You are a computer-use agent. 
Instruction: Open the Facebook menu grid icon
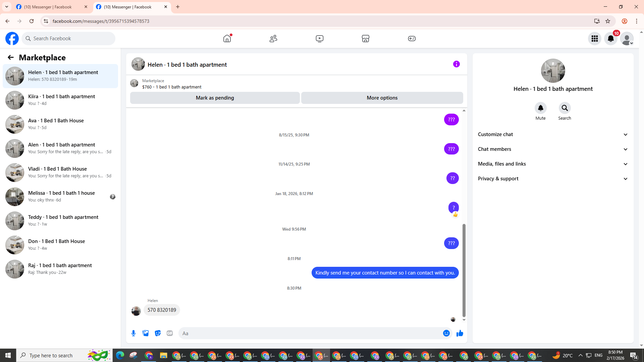tap(594, 39)
